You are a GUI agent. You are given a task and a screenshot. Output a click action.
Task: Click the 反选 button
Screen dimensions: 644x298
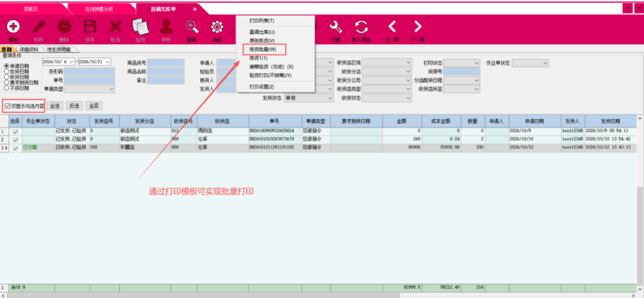point(74,106)
